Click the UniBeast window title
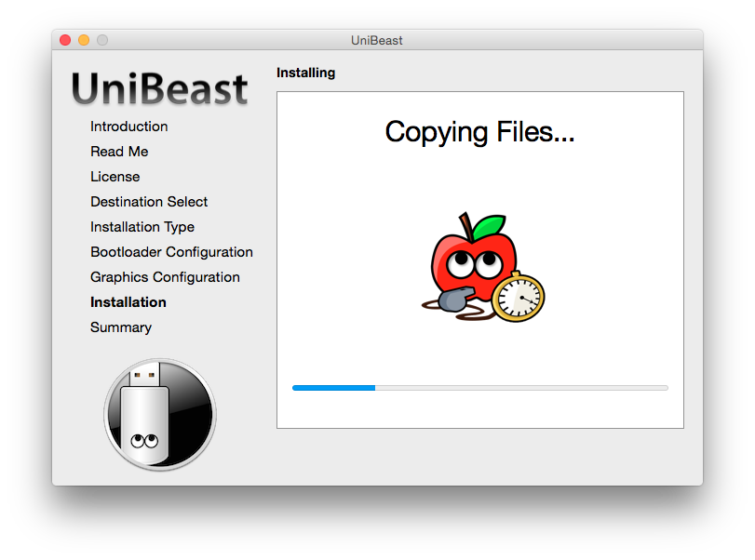The height and width of the screenshot is (560, 755). [x=376, y=40]
